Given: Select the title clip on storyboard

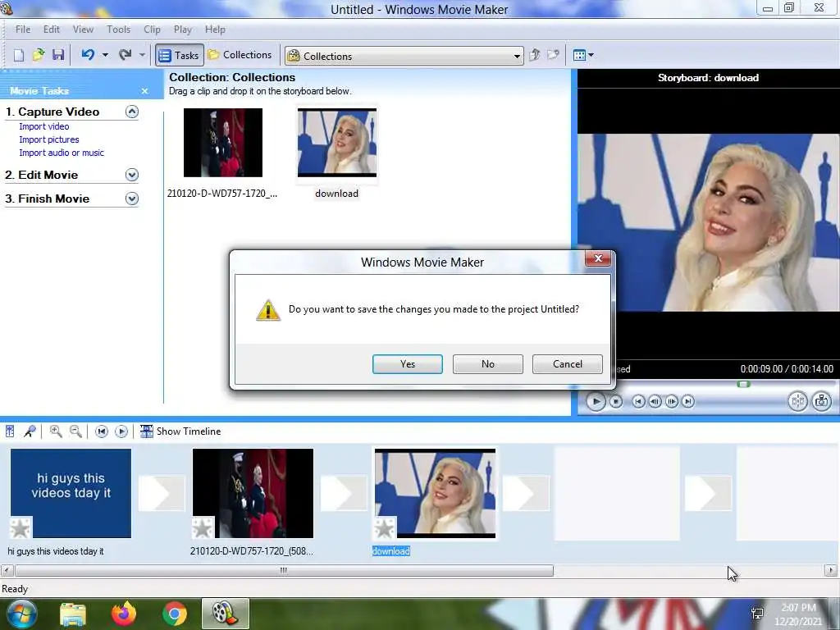Looking at the screenshot, I should [x=71, y=493].
